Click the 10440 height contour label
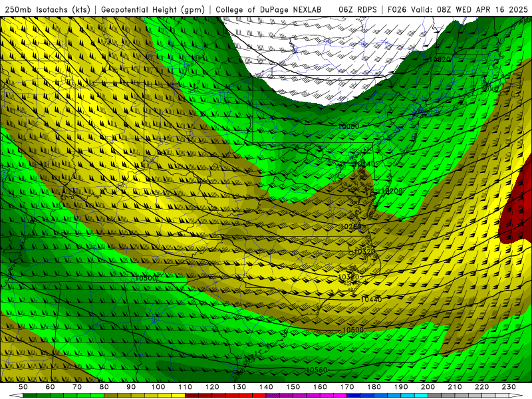Screen dimensions: 532x399 click(x=371, y=299)
